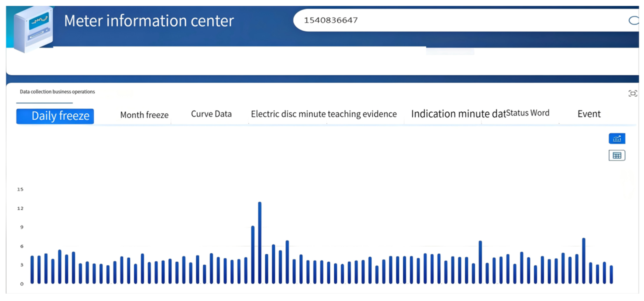The height and width of the screenshot is (301, 644).
Task: Click the last bar on the chart's right
Action: (x=611, y=274)
